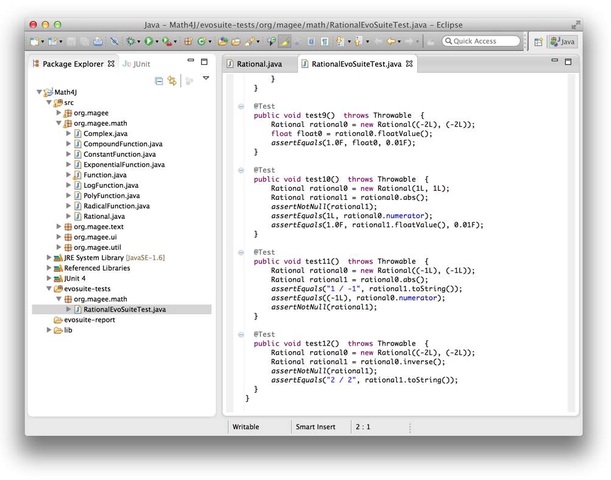Open Package Explorer View Menu triangle
The width and height of the screenshot is (611, 480).
206,78
